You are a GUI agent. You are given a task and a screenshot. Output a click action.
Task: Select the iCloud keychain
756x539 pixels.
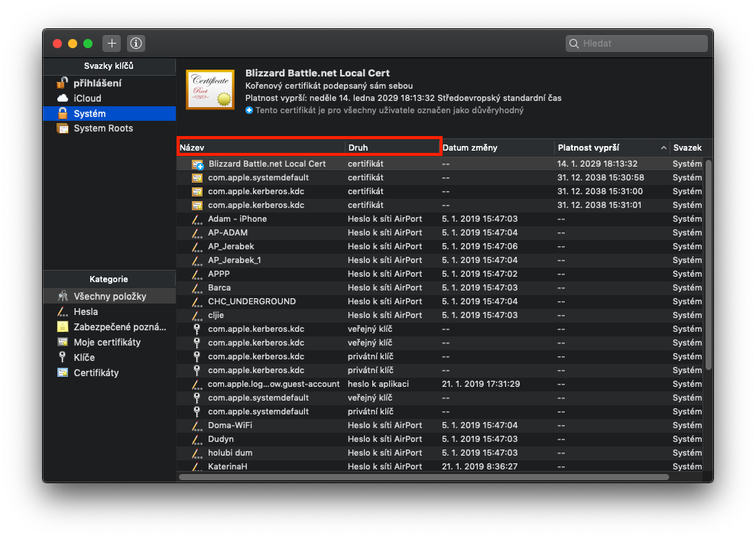[87, 99]
